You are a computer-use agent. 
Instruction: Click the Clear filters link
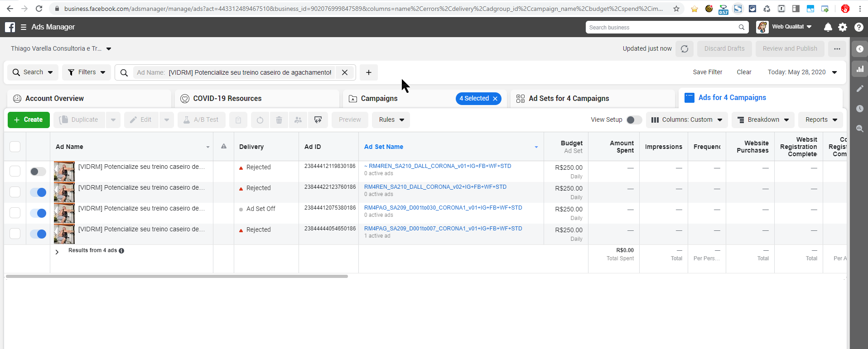click(x=744, y=72)
